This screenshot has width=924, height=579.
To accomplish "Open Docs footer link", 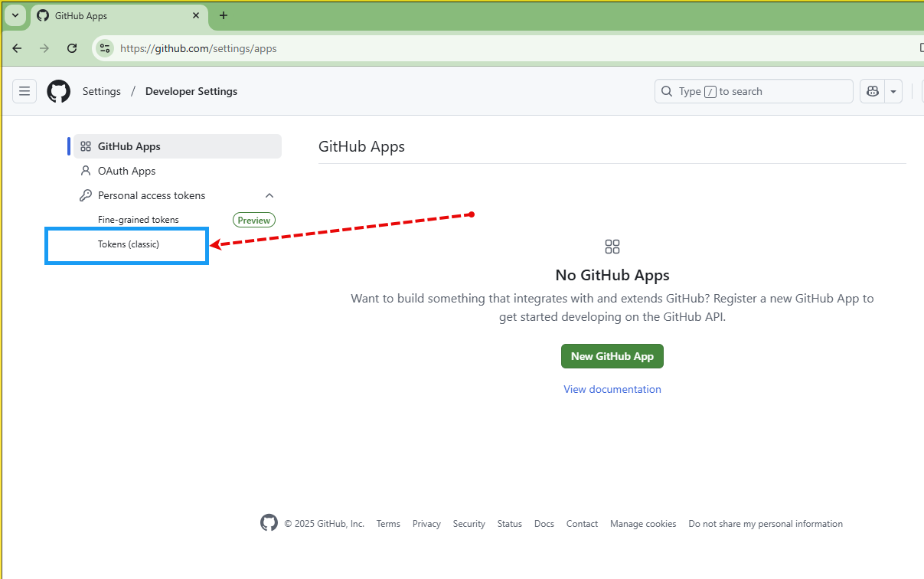I will [x=544, y=524].
